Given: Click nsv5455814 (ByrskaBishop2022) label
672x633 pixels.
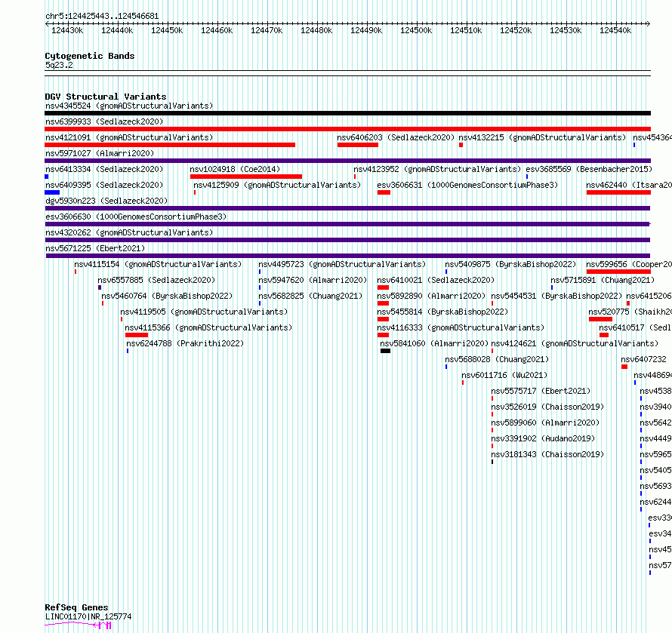Looking at the screenshot, I should pos(442,312).
